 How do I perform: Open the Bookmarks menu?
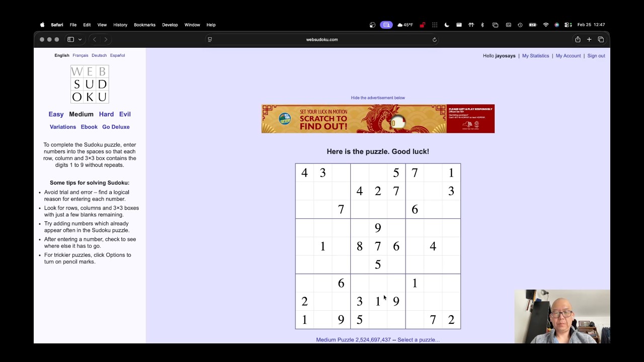click(x=144, y=25)
